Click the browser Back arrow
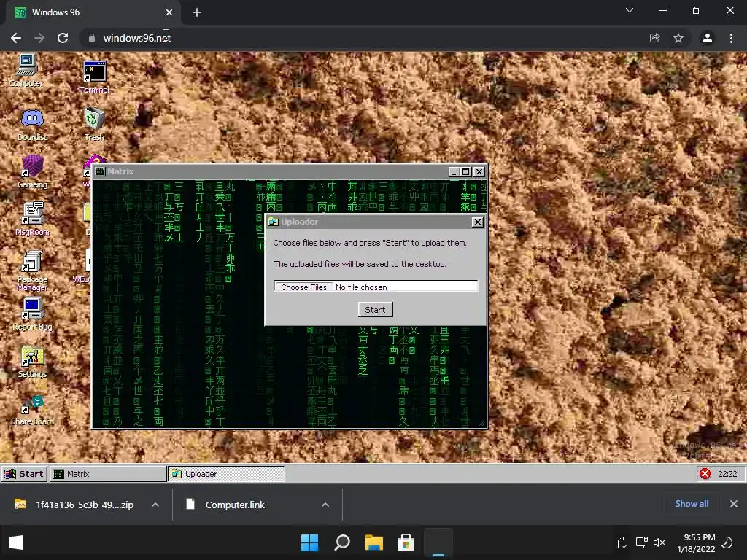This screenshot has width=747, height=560. pos(16,38)
